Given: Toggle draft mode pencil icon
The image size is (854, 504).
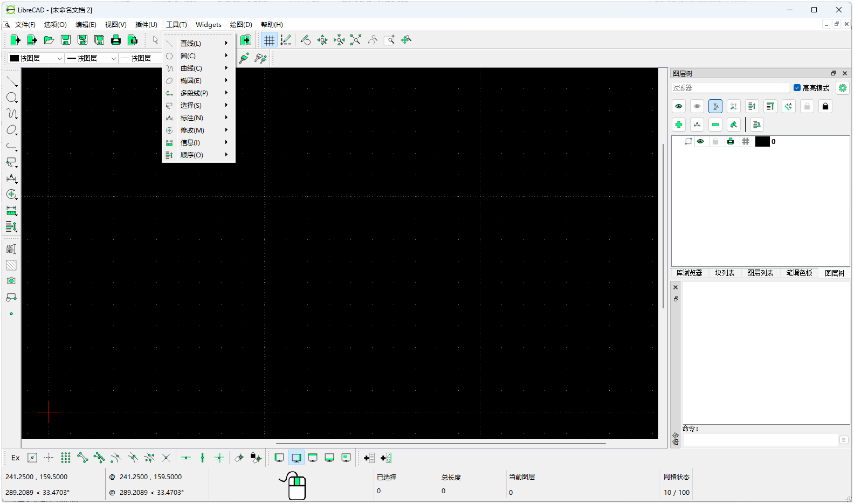Looking at the screenshot, I should (286, 40).
